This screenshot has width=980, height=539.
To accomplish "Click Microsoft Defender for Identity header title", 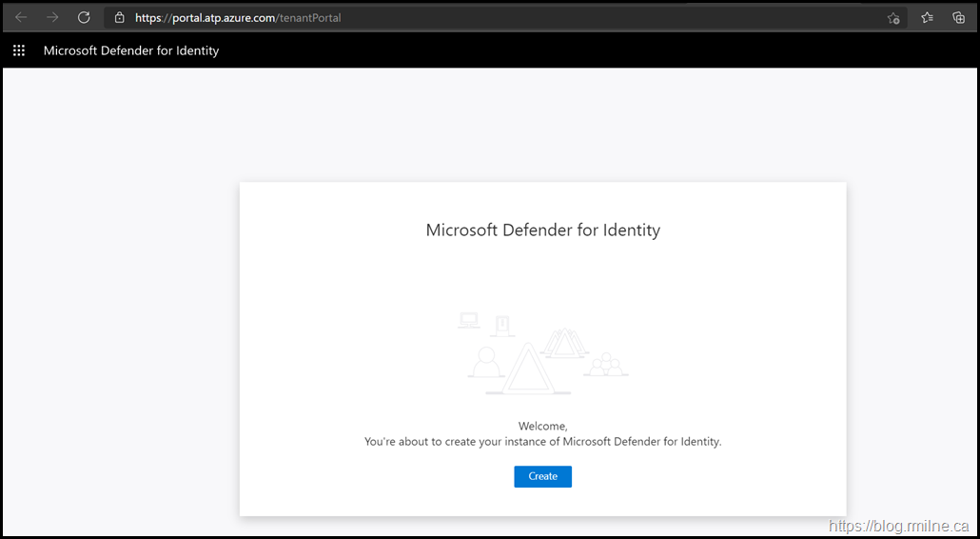I will click(x=131, y=50).
